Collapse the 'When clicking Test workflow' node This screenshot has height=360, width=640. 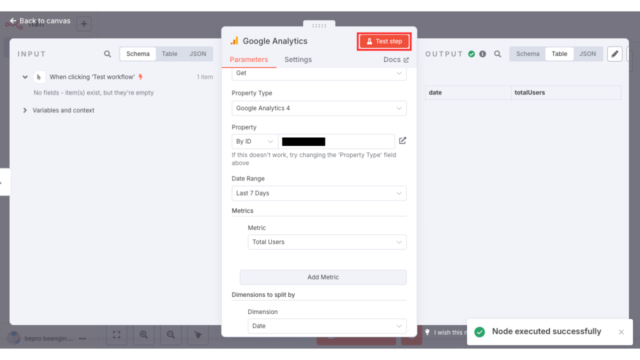[x=25, y=77]
